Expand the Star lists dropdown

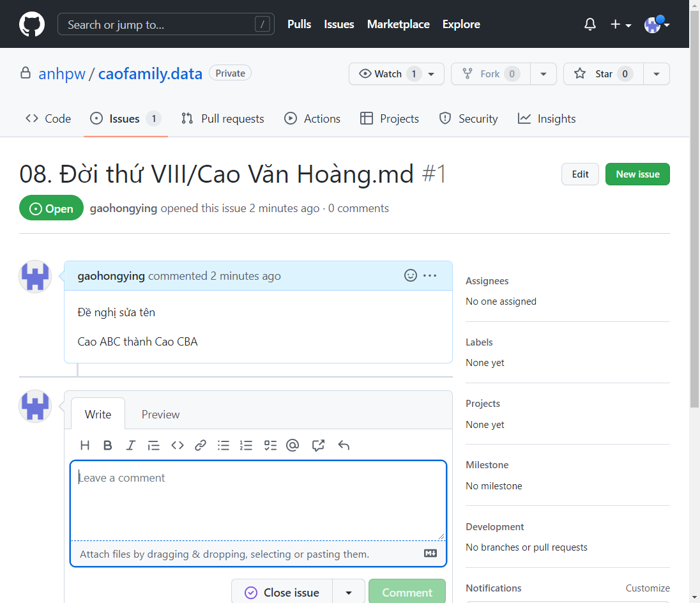pyautogui.click(x=657, y=74)
